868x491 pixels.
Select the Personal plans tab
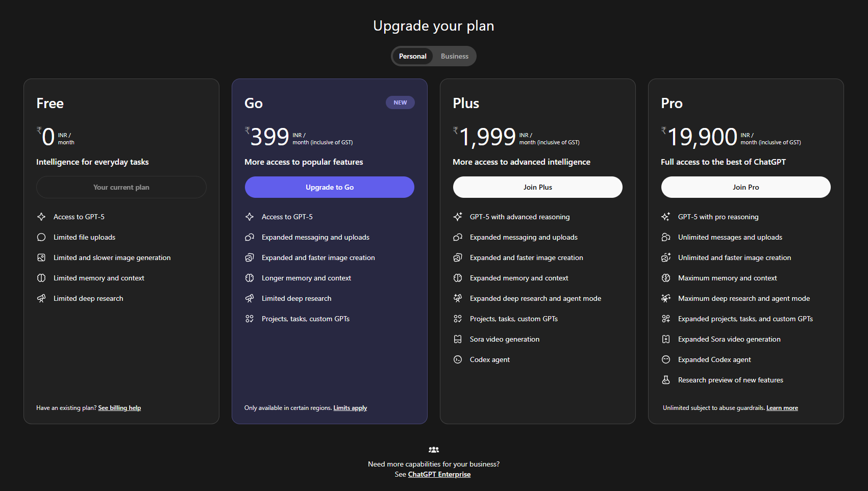point(412,56)
